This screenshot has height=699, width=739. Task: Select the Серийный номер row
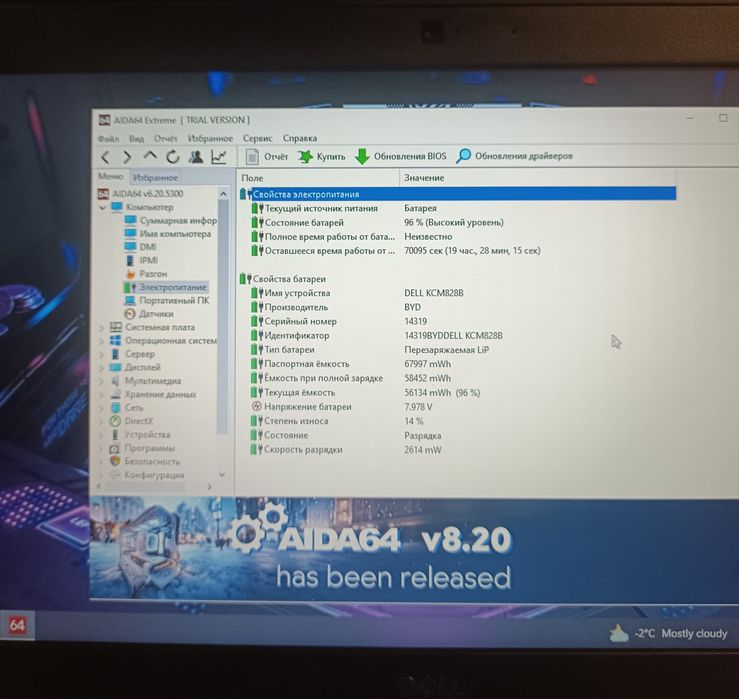[x=458, y=321]
